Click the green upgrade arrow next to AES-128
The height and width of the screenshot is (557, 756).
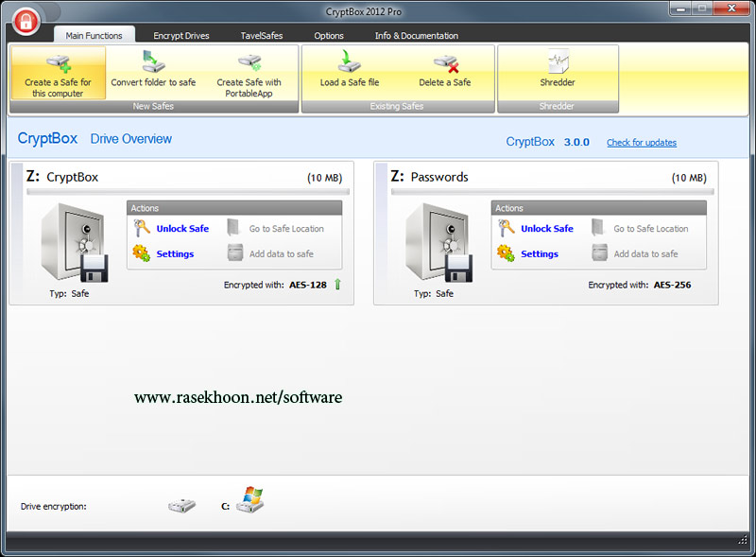tap(338, 284)
